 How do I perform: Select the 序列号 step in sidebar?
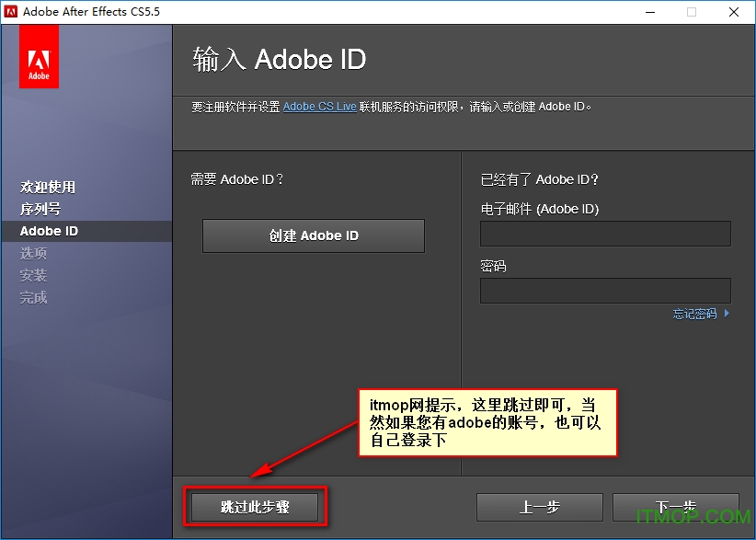47,209
